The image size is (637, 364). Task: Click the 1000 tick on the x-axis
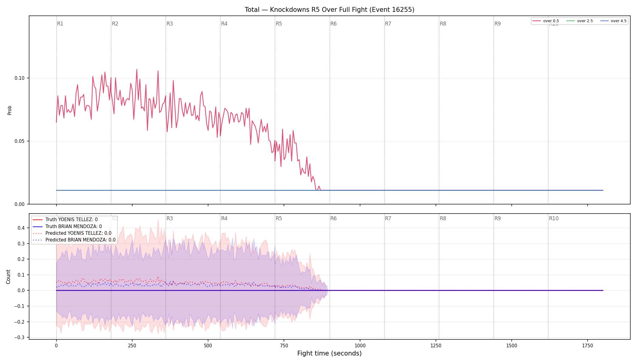[x=360, y=345]
